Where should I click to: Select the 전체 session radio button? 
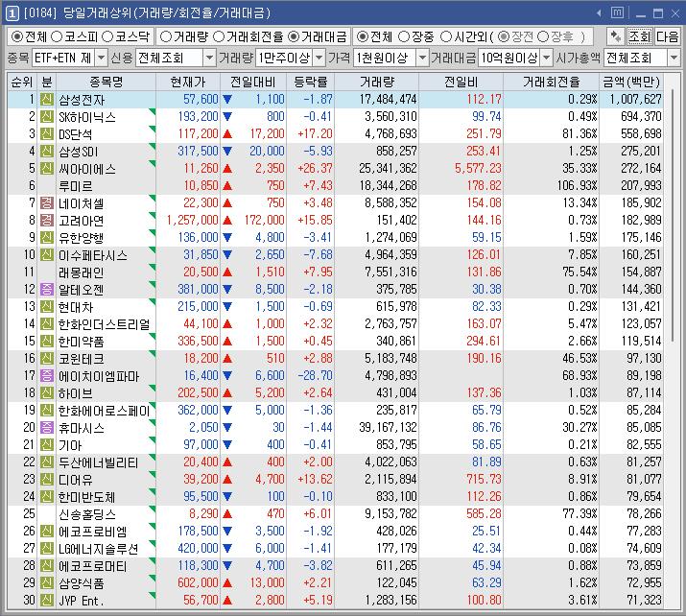(363, 37)
